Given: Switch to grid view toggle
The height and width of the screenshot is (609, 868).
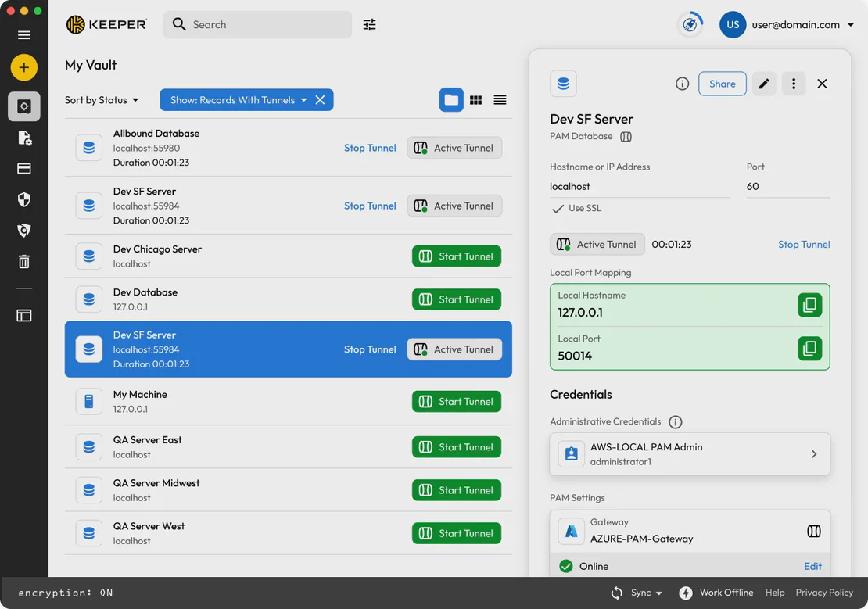Looking at the screenshot, I should click(x=476, y=99).
